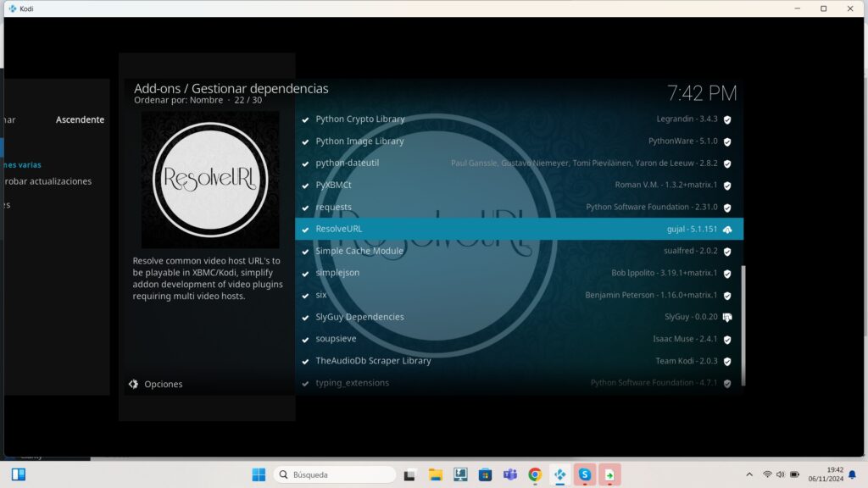Open File Explorer from the taskbar
This screenshot has height=488, width=868.
(x=436, y=474)
